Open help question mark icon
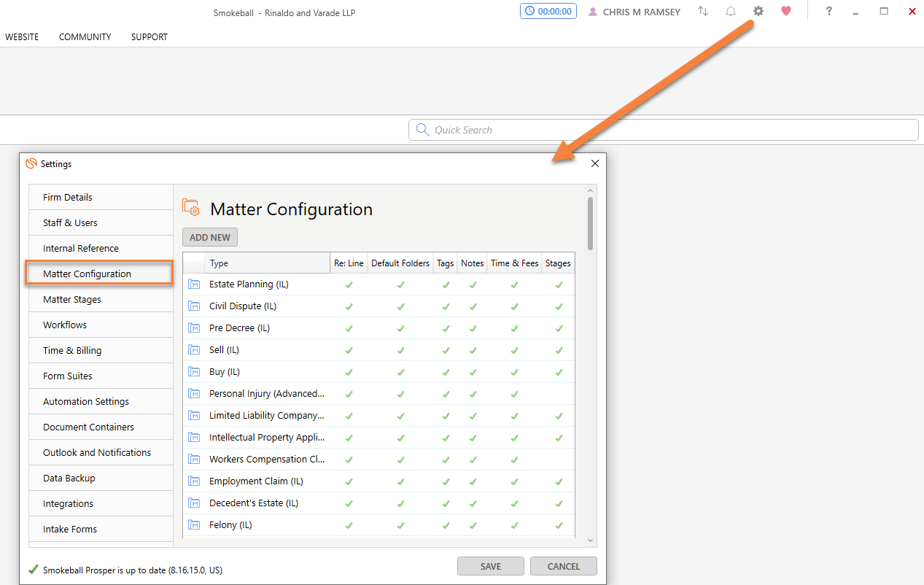Screen dimensions: 924x585 829,12
